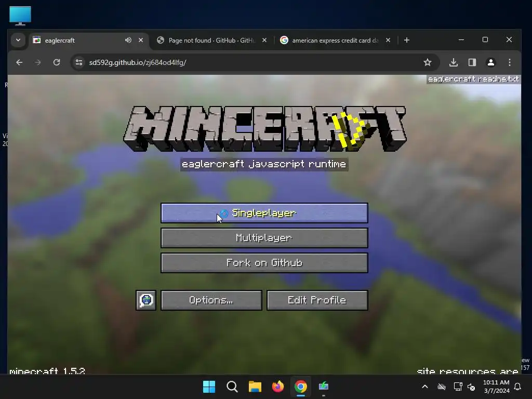Reload the current page
Image resolution: width=532 pixels, height=399 pixels.
point(57,62)
